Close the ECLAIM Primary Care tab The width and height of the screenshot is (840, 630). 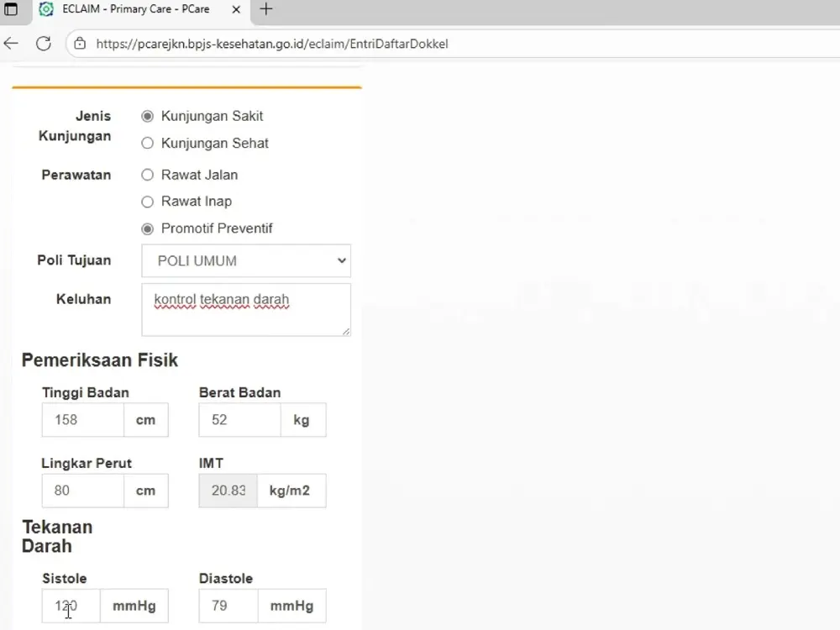point(236,10)
